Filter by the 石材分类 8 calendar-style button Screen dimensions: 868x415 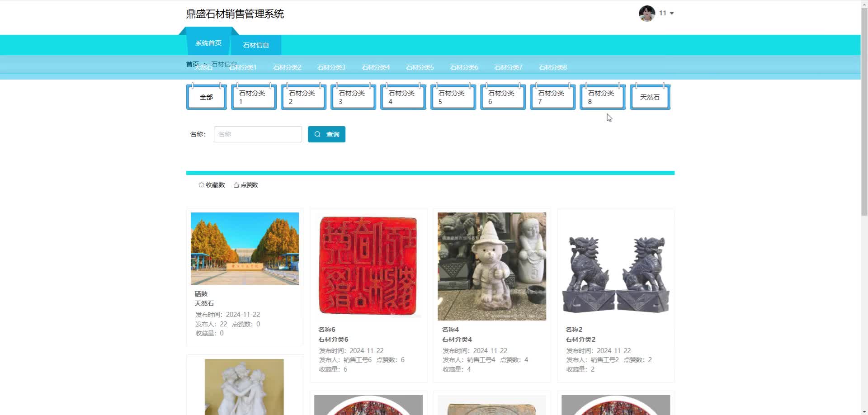tap(603, 97)
